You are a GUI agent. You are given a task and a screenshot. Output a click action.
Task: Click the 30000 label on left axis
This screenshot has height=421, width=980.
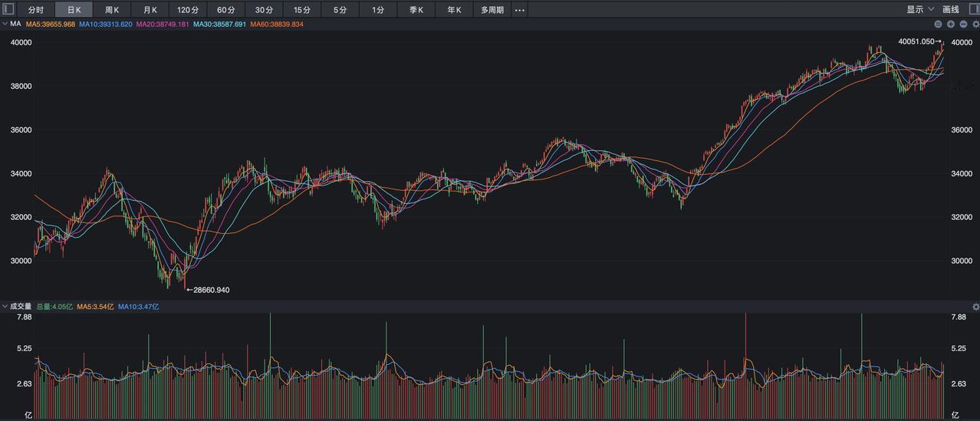coord(21,261)
